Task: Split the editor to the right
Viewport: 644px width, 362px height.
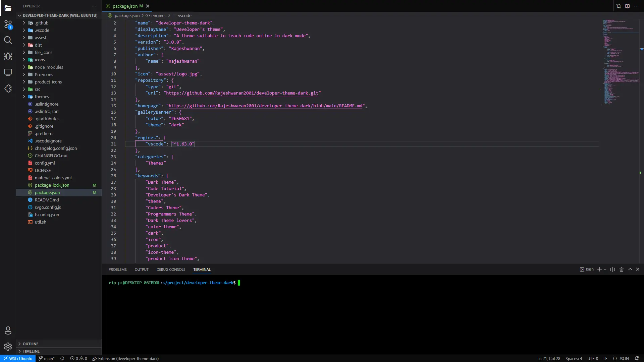Action: [x=627, y=6]
